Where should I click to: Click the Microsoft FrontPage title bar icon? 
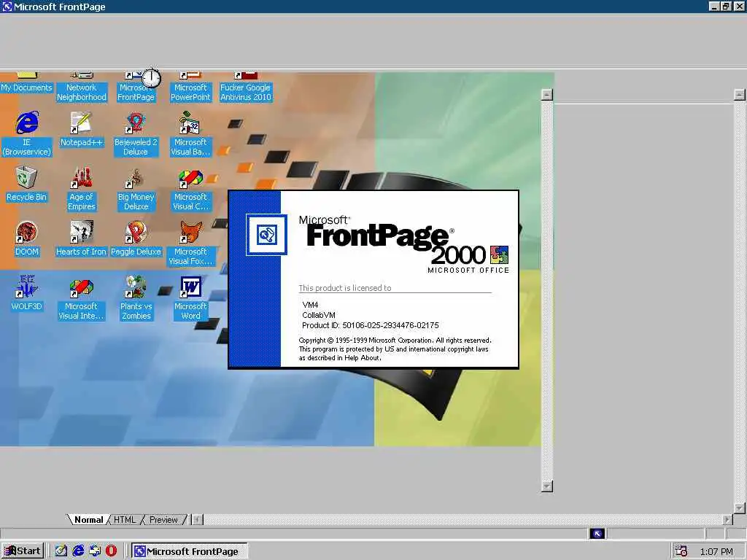coord(7,7)
